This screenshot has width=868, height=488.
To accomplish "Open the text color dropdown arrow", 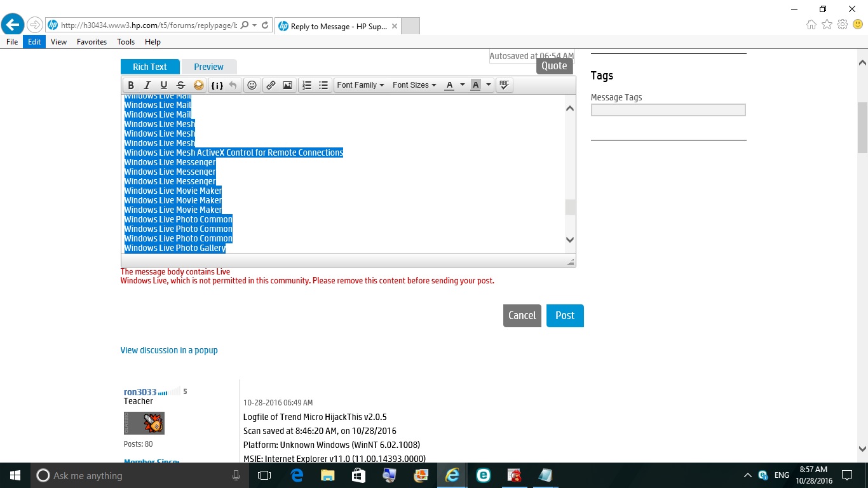I will point(462,85).
